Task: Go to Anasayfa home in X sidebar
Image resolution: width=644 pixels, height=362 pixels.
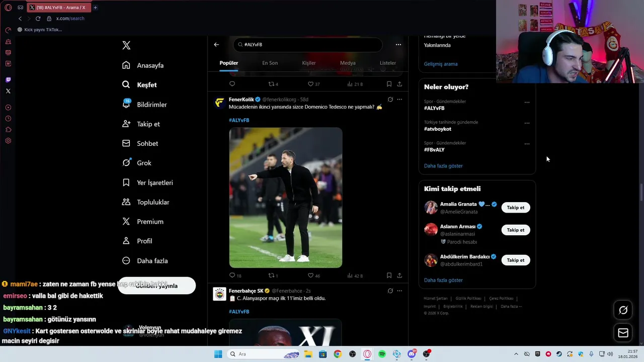Action: [x=143, y=65]
